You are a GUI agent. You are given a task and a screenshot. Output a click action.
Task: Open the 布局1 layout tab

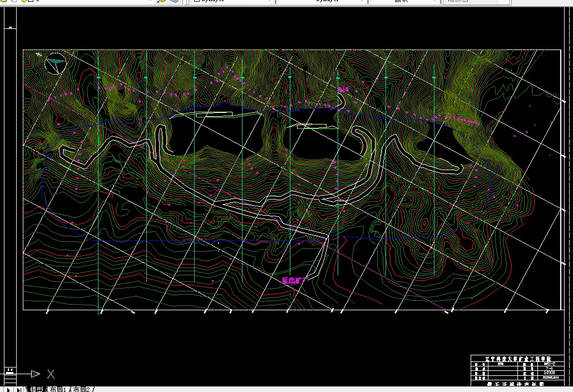pos(58,389)
